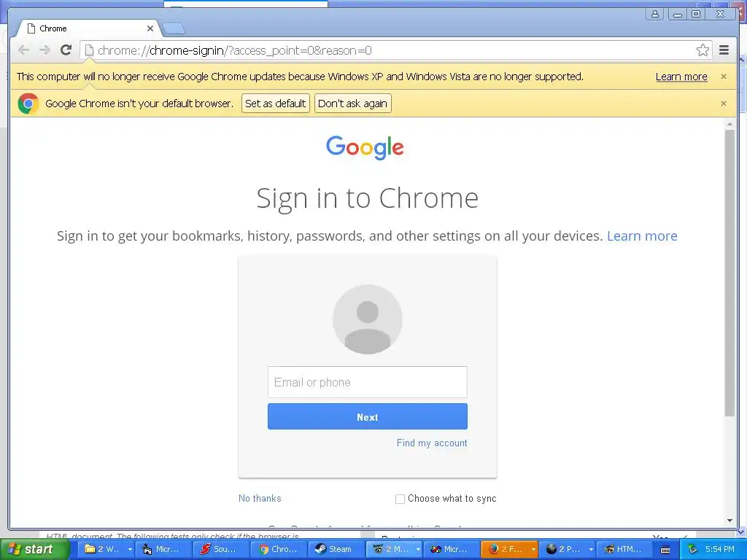
Task: Switch to the 2 M... taskbar group
Action: [391, 549]
